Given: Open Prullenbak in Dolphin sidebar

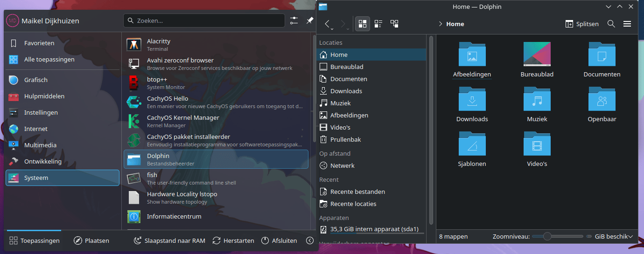Looking at the screenshot, I should tap(371, 139).
